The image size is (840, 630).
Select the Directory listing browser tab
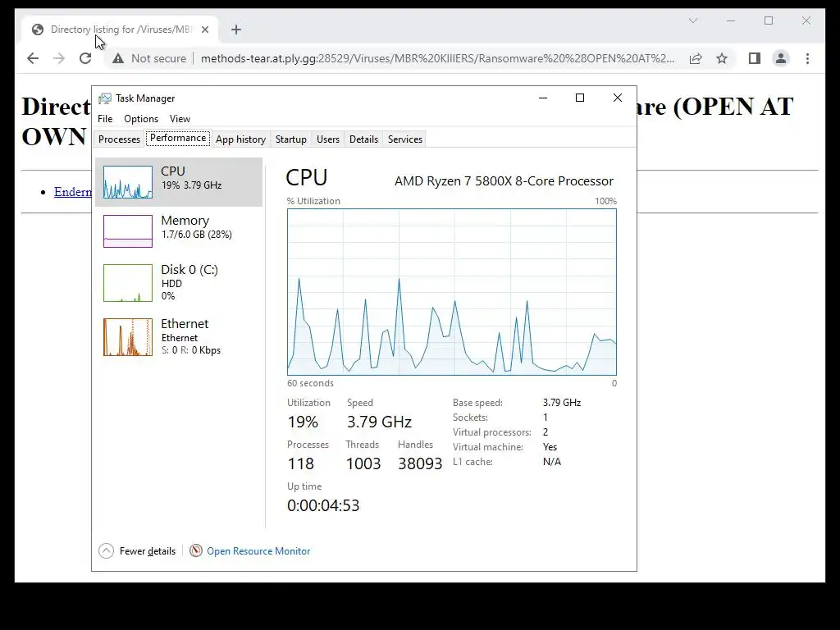121,30
